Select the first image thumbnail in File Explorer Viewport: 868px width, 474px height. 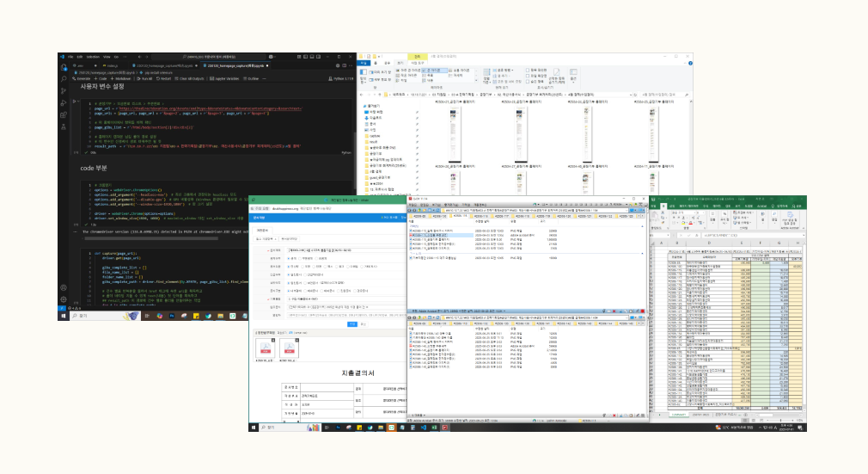pyautogui.click(x=455, y=133)
